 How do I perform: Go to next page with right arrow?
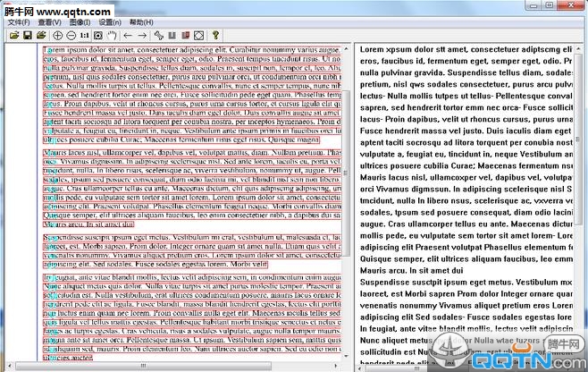[x=142, y=36]
